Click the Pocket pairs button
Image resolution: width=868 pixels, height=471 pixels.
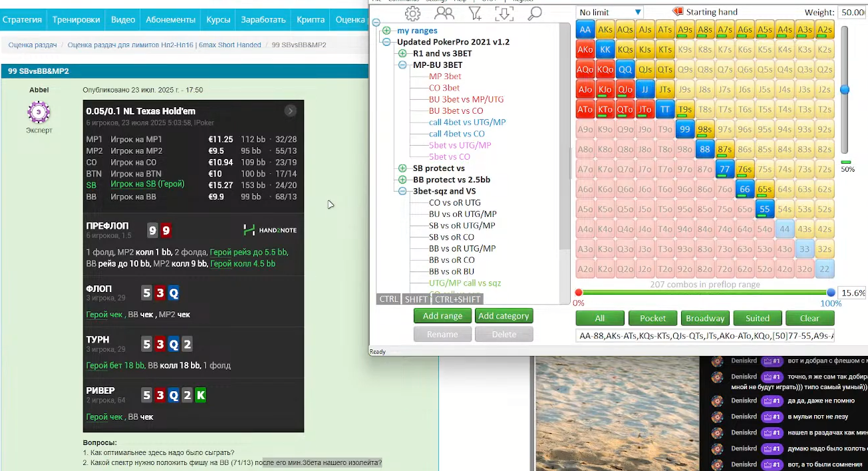point(652,318)
